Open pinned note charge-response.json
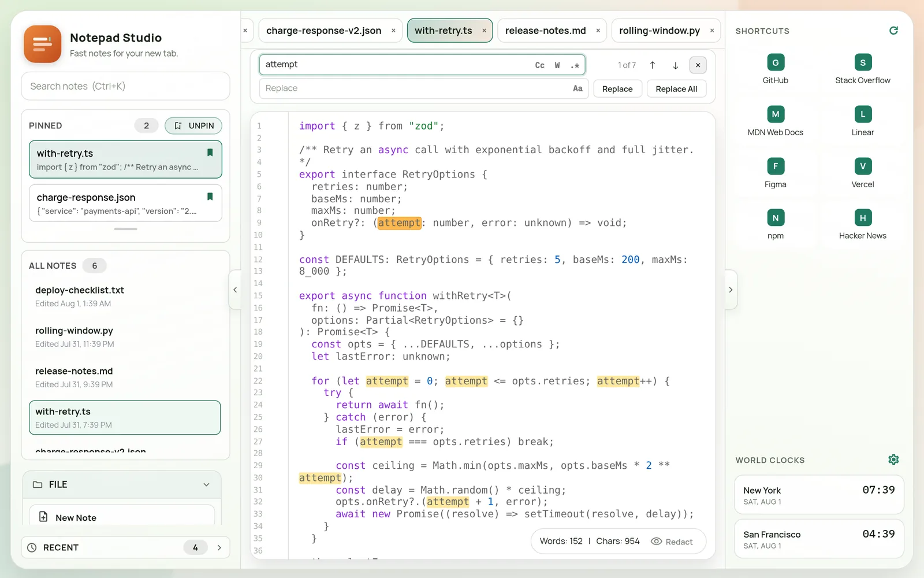 [125, 203]
